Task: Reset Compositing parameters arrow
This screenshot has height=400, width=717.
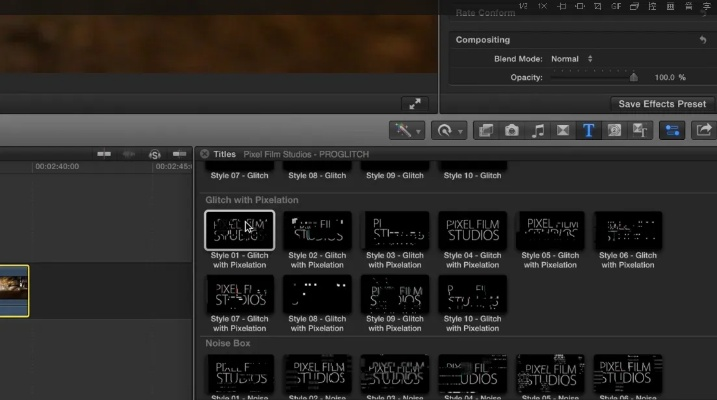Action: pos(703,40)
